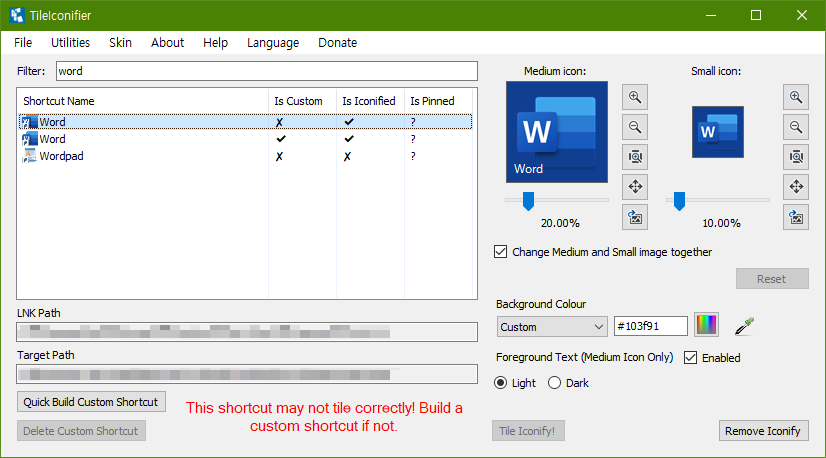Screen dimensions: 826x458
Task: Click Delete Custom Shortcut button
Action: [81, 431]
